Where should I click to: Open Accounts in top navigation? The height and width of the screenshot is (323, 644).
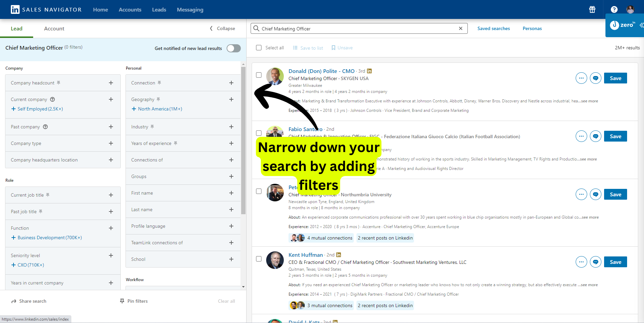pyautogui.click(x=130, y=9)
